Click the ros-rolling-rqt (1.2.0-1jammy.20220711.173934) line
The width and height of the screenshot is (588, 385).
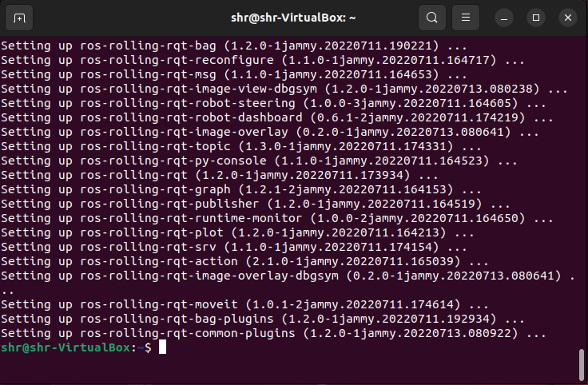[x=220, y=175]
